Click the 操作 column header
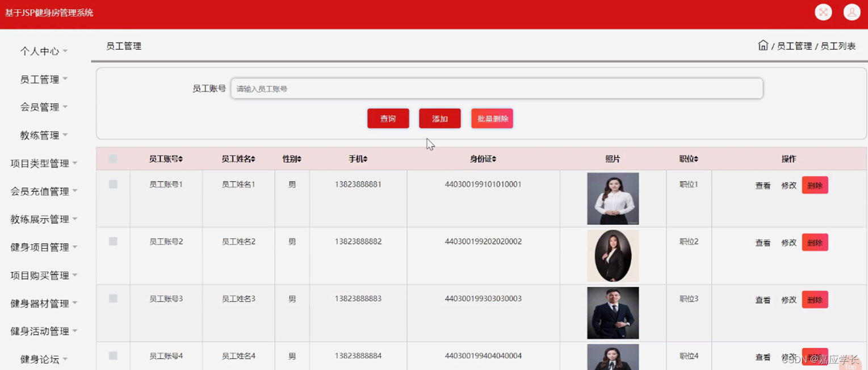The image size is (868, 370). pos(789,159)
